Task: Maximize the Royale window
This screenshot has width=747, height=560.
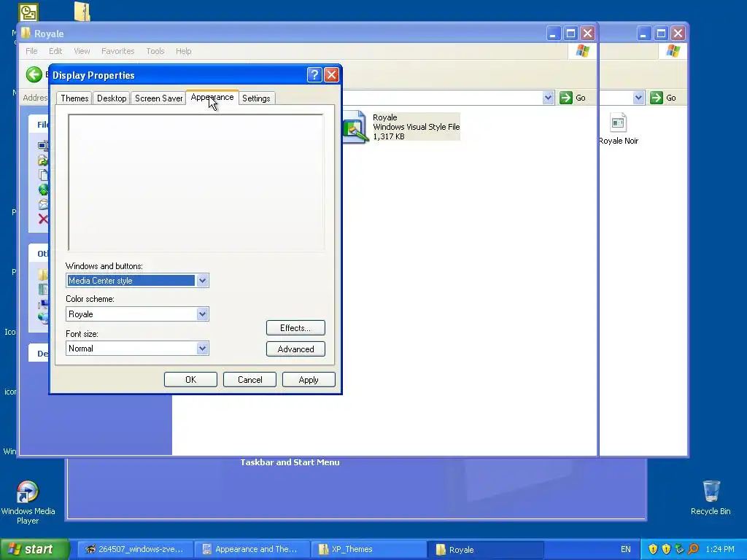Action: point(570,34)
